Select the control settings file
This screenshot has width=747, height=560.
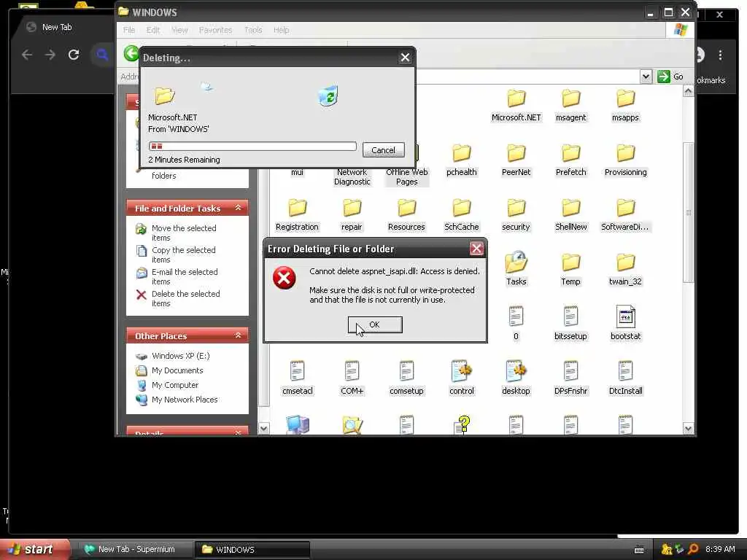point(462,378)
